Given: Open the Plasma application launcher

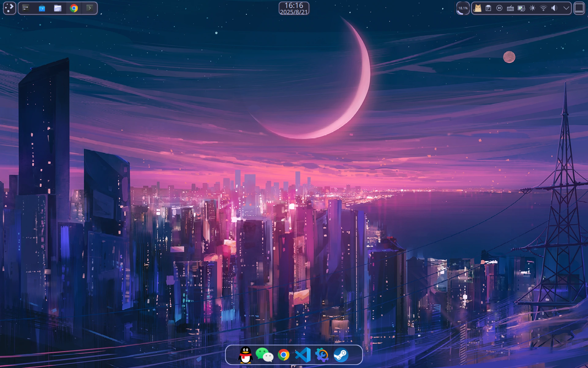Looking at the screenshot, I should [x=9, y=8].
